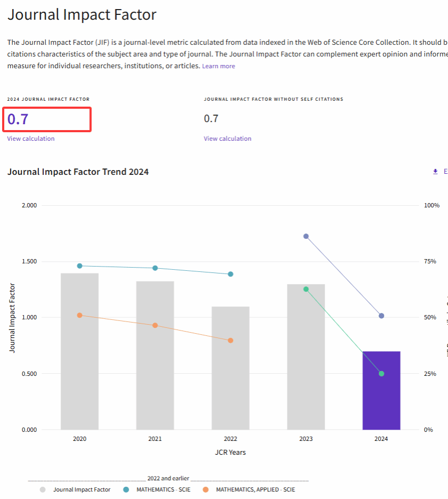The width and height of the screenshot is (448, 499).
Task: Toggle the orange MATHEMATICS, APPLIED - SCIE legend marker
Action: [205, 489]
